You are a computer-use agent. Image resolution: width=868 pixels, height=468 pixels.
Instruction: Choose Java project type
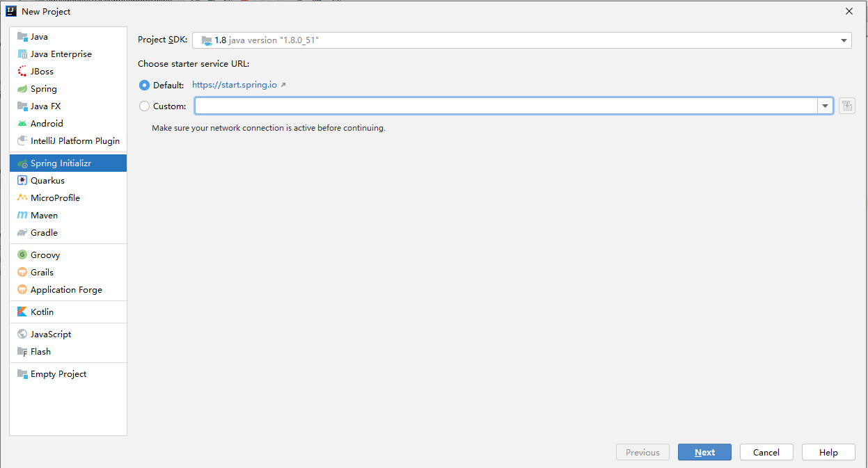pyautogui.click(x=68, y=37)
